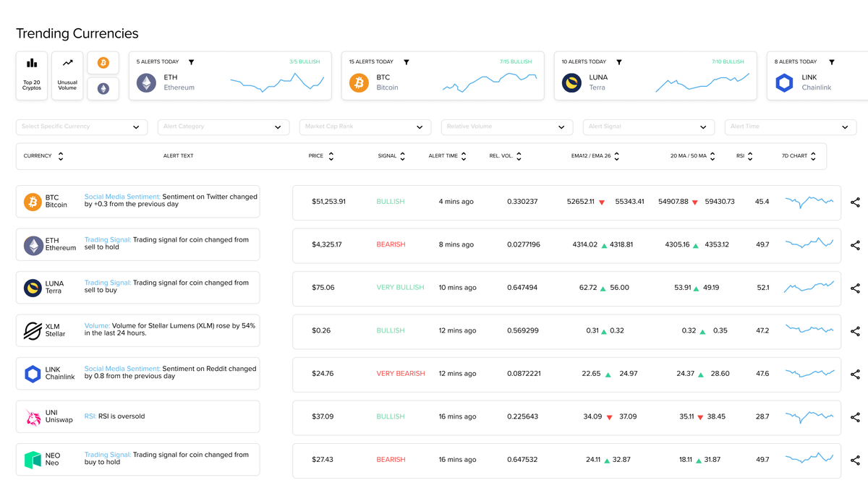The height and width of the screenshot is (488, 868).
Task: Open Select Specific Currency dropdown
Action: pyautogui.click(x=82, y=127)
